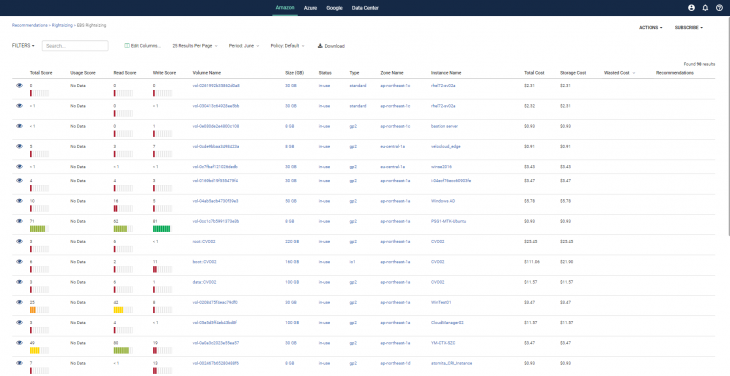The width and height of the screenshot is (730, 376).
Task: Sort by Instance Name column header
Action: 446,73
